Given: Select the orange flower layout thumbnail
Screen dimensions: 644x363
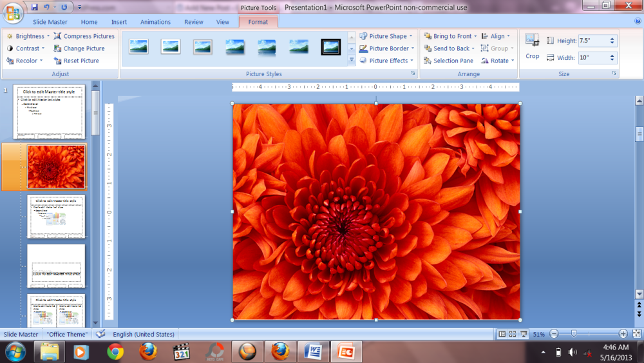Looking at the screenshot, I should tap(56, 166).
